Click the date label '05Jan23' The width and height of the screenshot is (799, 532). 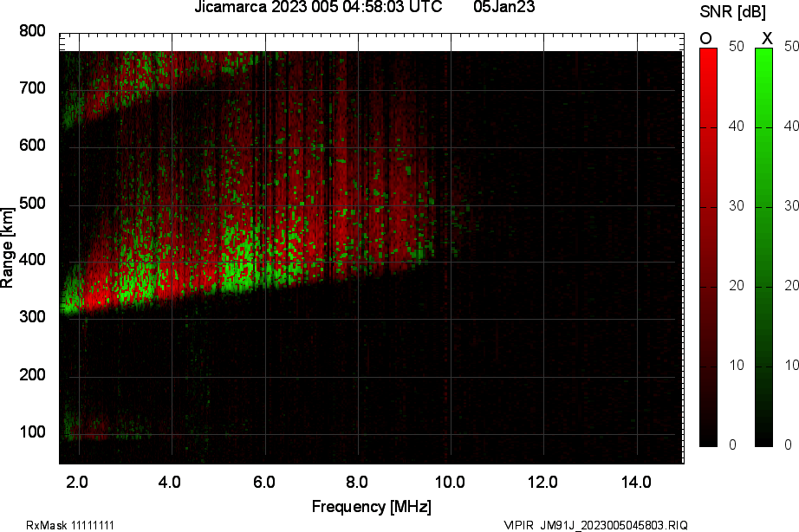[504, 7]
